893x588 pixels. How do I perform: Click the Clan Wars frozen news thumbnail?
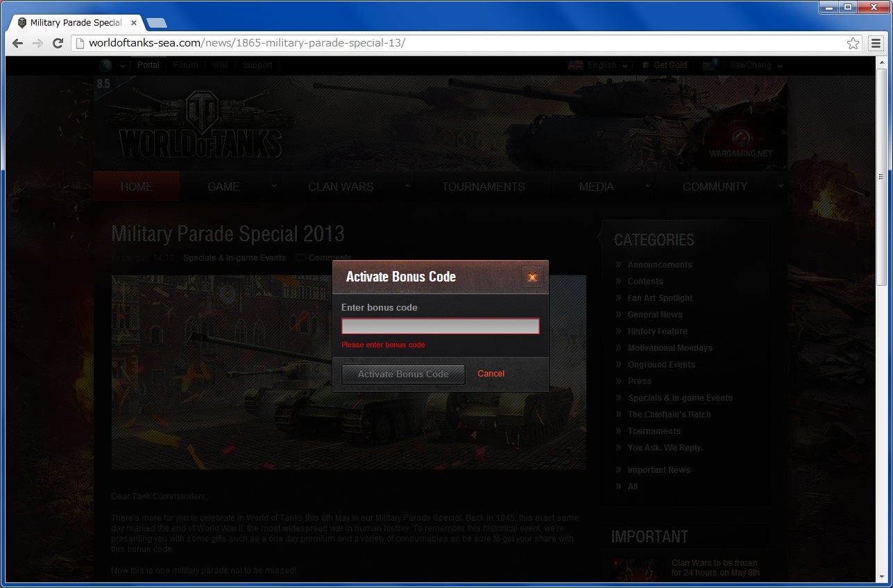[x=638, y=570]
